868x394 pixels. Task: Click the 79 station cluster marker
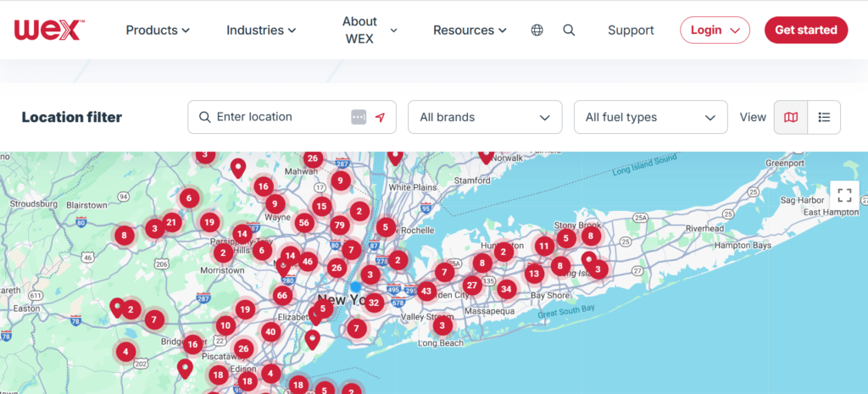[339, 225]
